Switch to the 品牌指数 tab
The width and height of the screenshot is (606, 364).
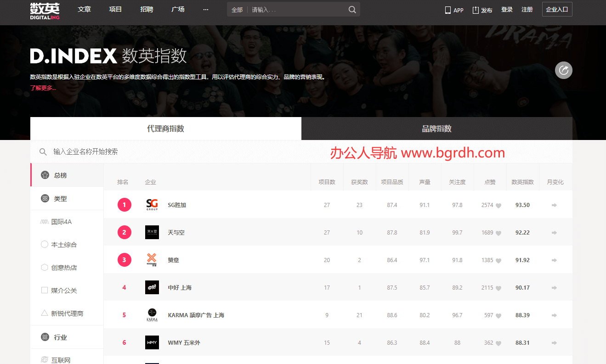tap(436, 129)
